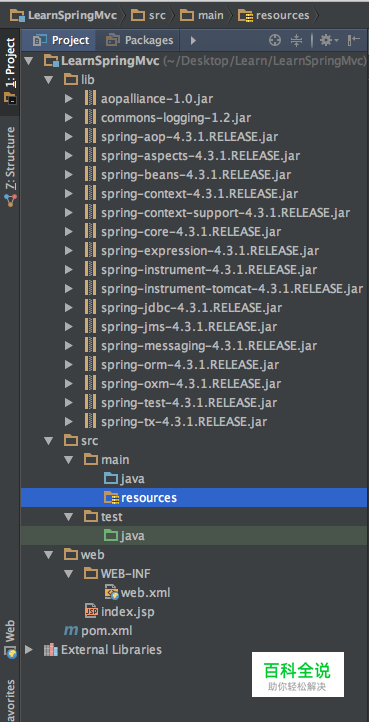Viewport: 369px width, 722px height.
Task: Collapse the WEB-INF folder arrow
Action: point(69,574)
